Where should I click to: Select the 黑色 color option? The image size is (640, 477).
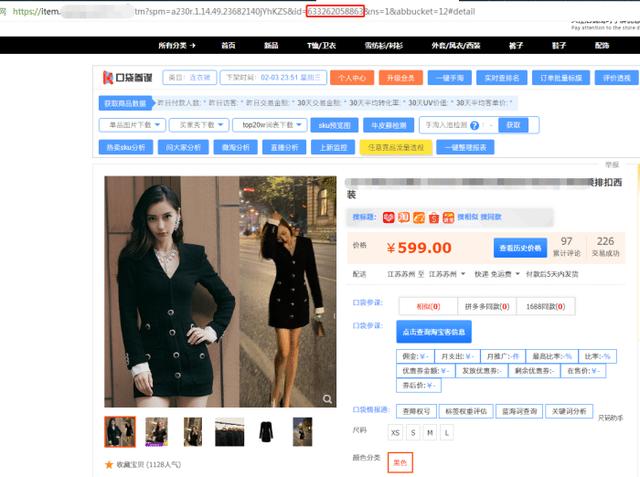pos(400,462)
